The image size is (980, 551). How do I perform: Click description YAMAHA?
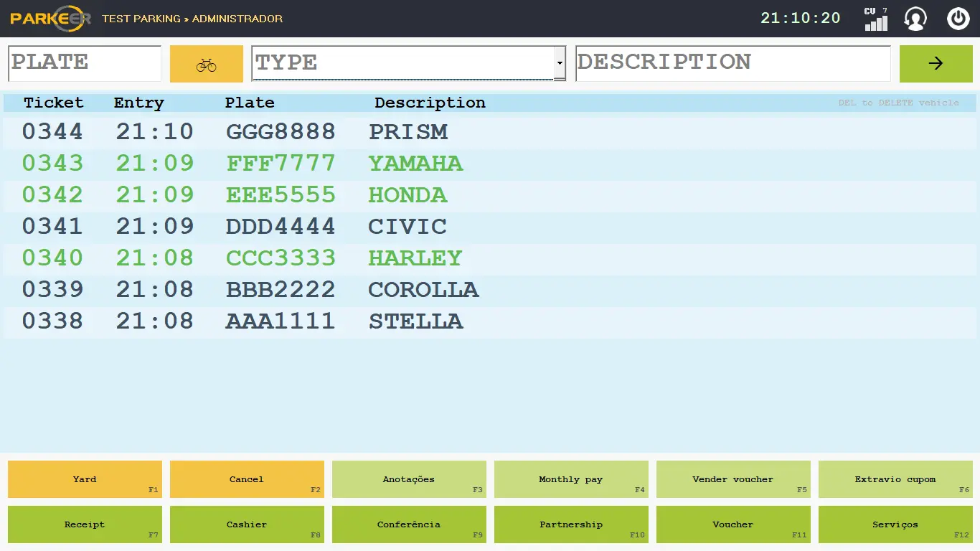pos(416,164)
